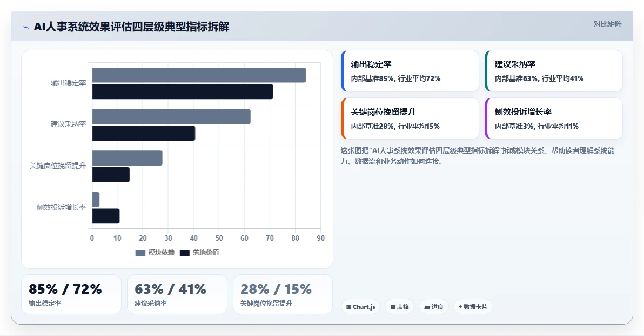Select the 数据卡片 tag chip
This screenshot has width=644, height=336.
coord(473,307)
